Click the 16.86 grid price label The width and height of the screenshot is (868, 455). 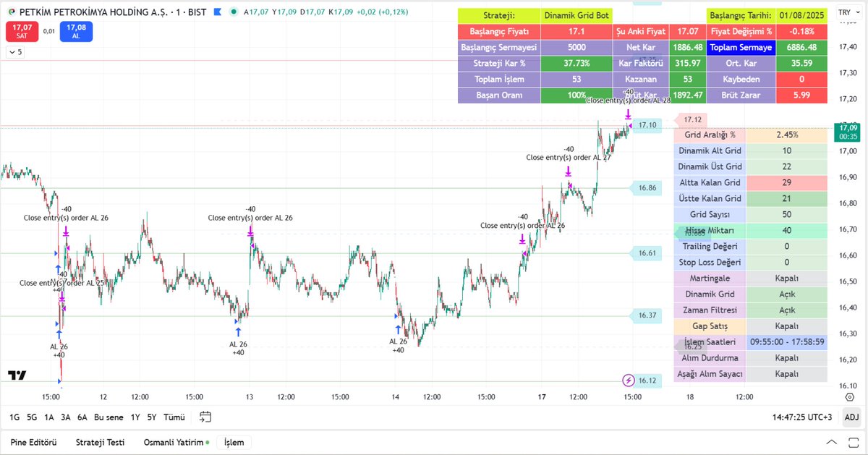(647, 188)
